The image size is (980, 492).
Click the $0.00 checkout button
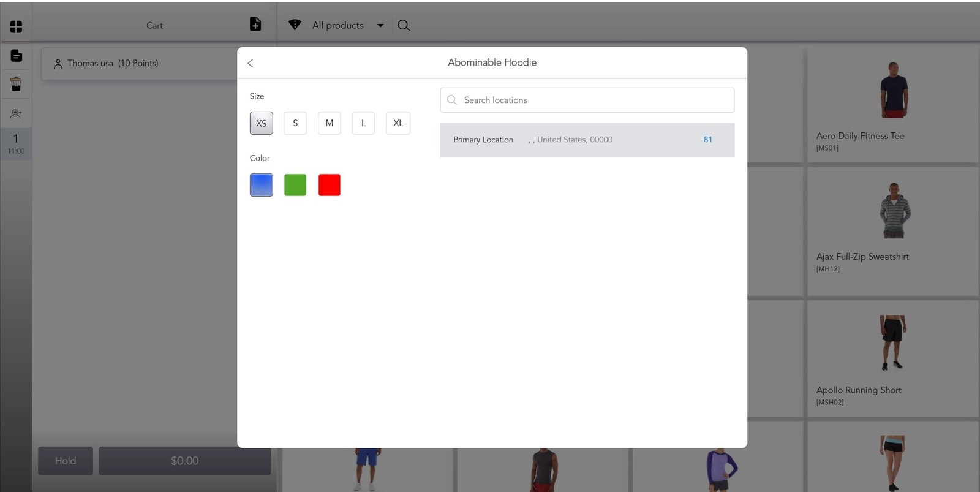click(x=185, y=461)
